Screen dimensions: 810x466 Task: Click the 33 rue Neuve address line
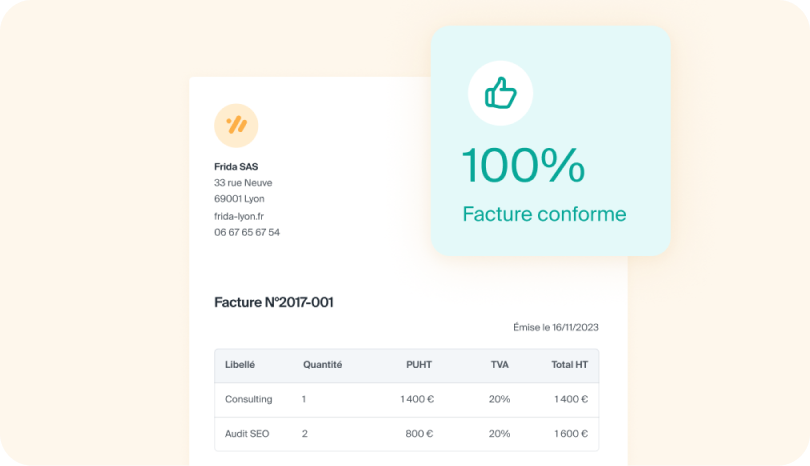click(x=243, y=183)
